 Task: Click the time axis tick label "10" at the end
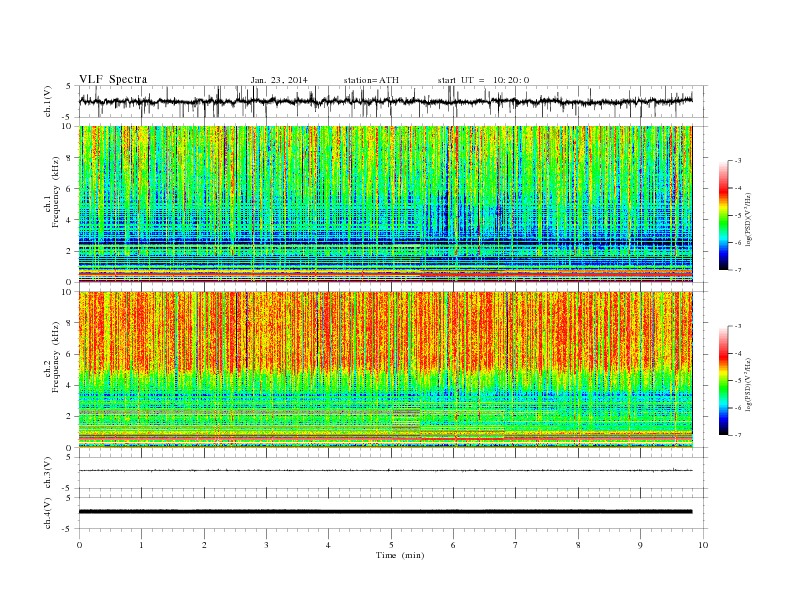point(703,545)
